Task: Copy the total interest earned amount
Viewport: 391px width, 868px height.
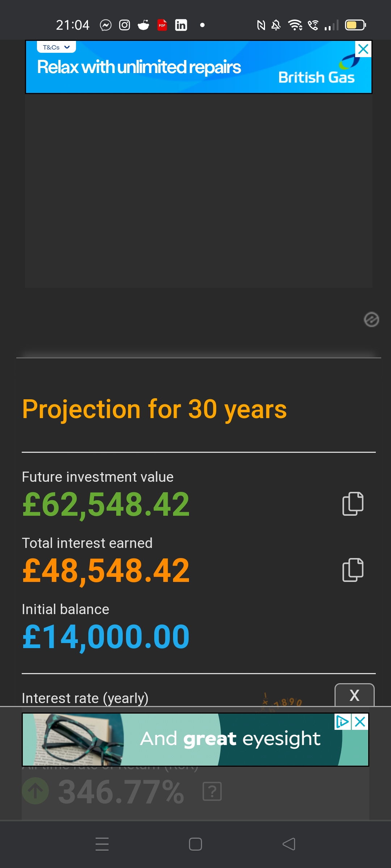Action: pyautogui.click(x=353, y=570)
